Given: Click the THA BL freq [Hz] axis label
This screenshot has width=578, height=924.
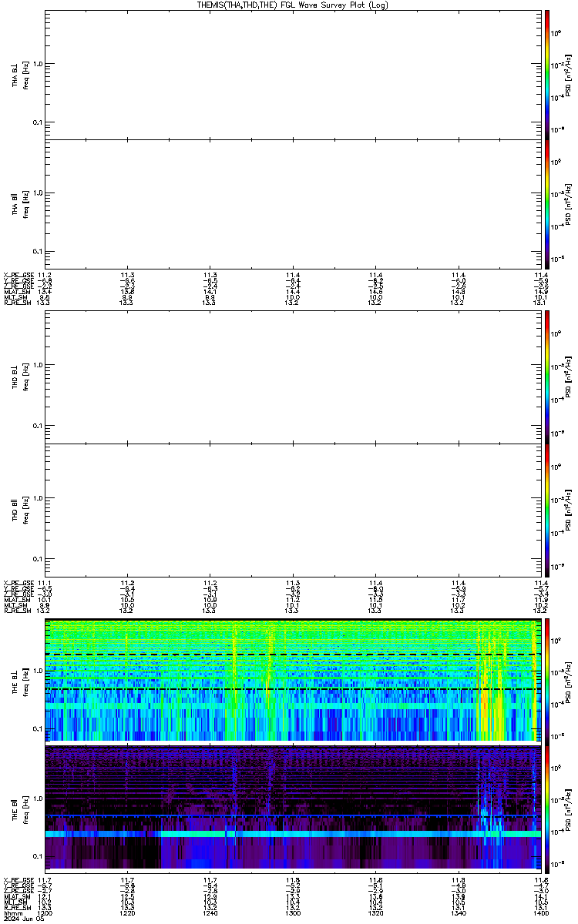Looking at the screenshot, I should tap(26, 75).
